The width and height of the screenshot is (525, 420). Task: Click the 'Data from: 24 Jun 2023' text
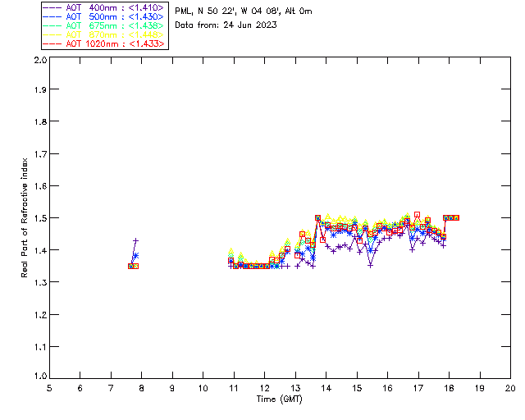(x=226, y=25)
